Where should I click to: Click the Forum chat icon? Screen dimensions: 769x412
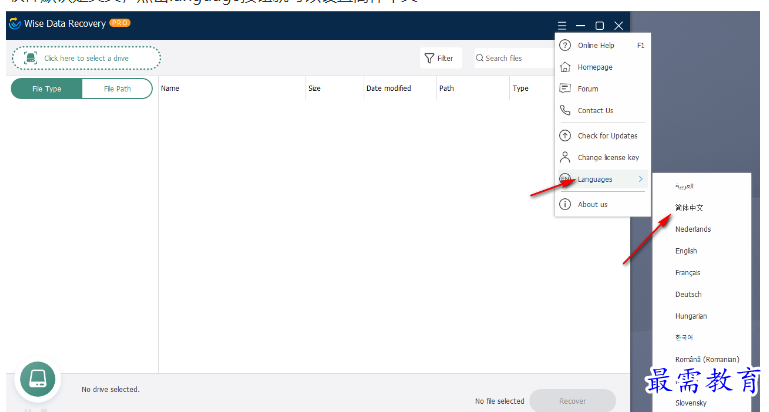point(565,88)
